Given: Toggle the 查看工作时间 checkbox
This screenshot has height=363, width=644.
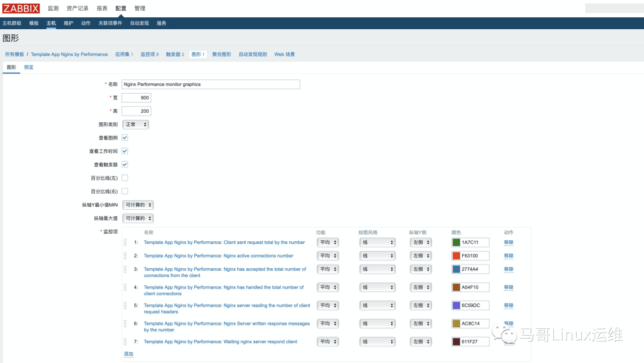Looking at the screenshot, I should coord(125,151).
